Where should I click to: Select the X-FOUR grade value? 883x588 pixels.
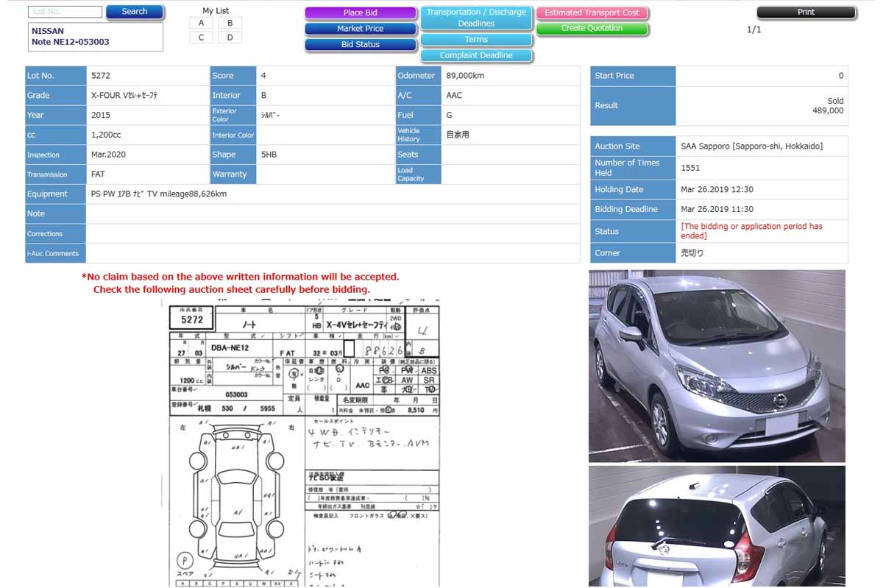point(124,96)
